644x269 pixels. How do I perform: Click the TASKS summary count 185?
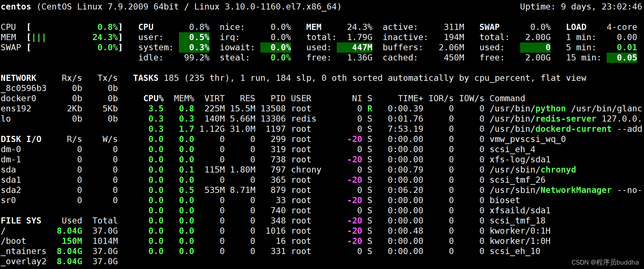[x=171, y=78]
